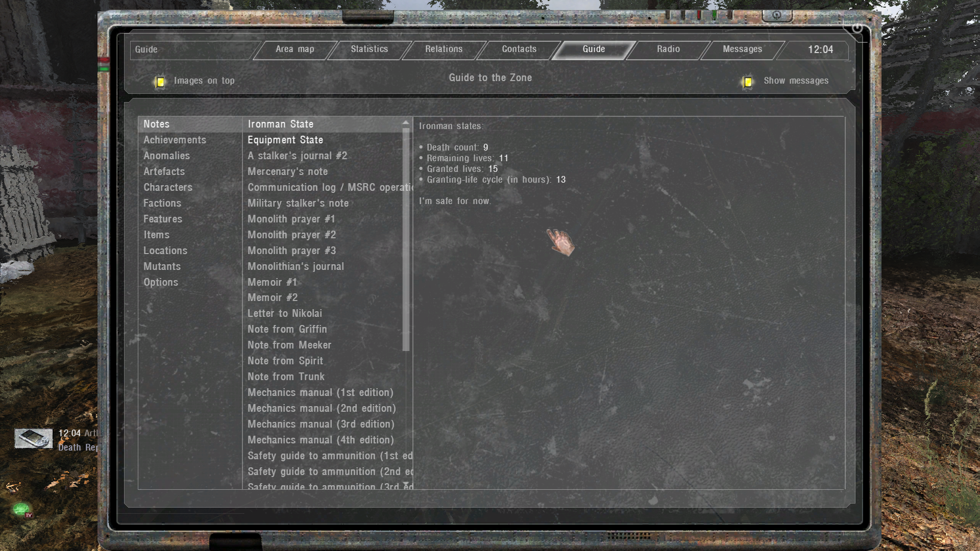Viewport: 980px width, 551px height.
Task: Open Monolith prayer #2
Action: coord(323,235)
